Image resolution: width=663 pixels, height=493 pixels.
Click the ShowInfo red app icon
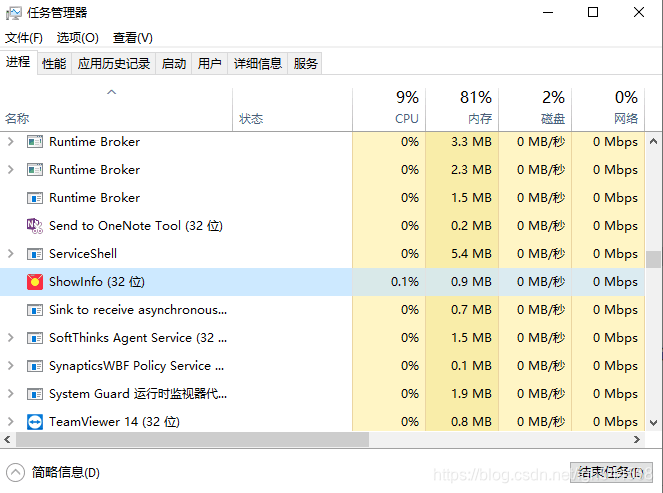(x=35, y=282)
